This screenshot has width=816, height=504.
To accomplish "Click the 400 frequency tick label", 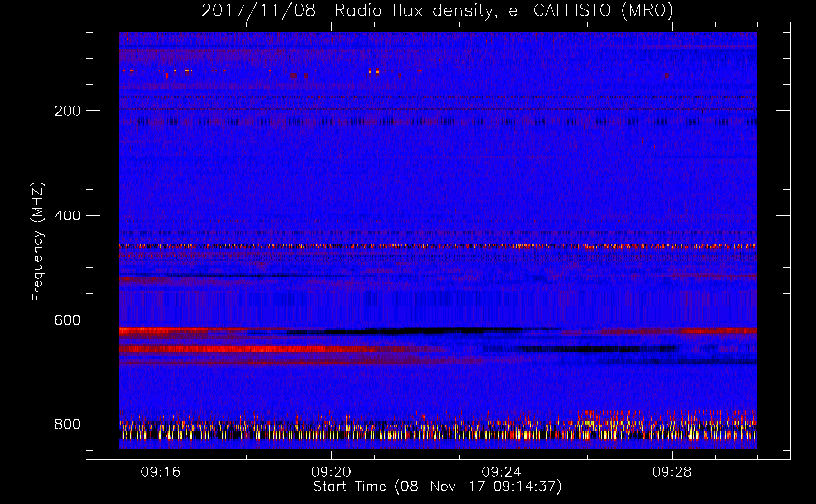I will point(68,216).
